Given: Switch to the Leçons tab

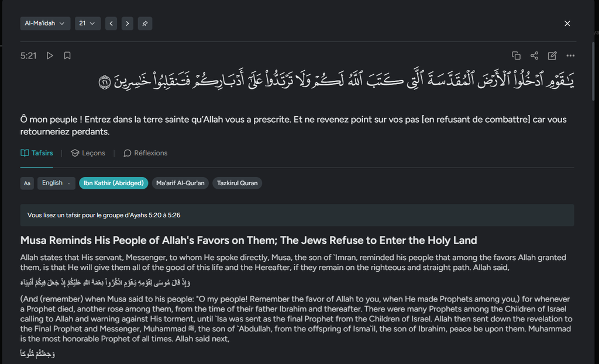Looking at the screenshot, I should (88, 153).
